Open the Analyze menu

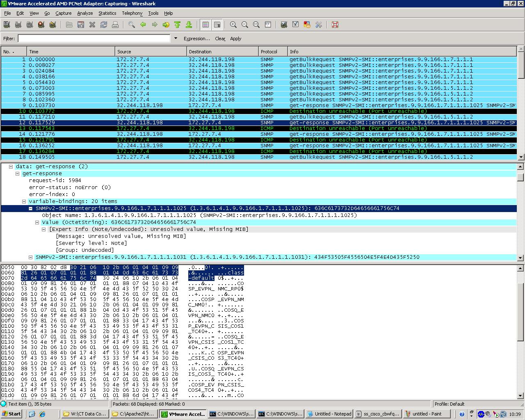(85, 13)
